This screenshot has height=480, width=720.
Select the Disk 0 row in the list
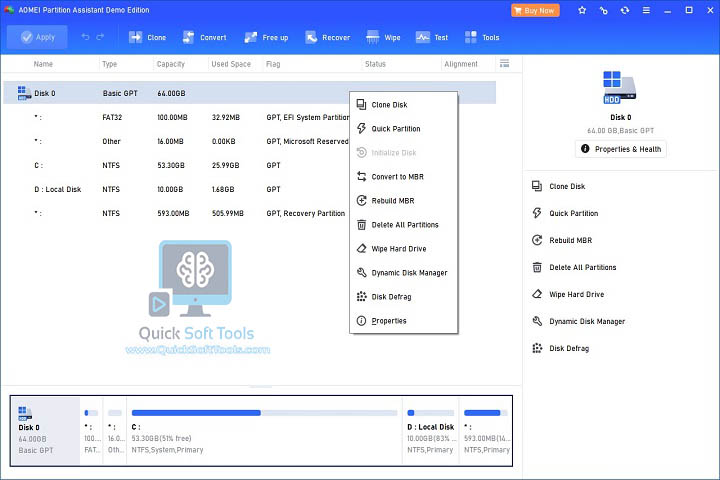[x=249, y=93]
